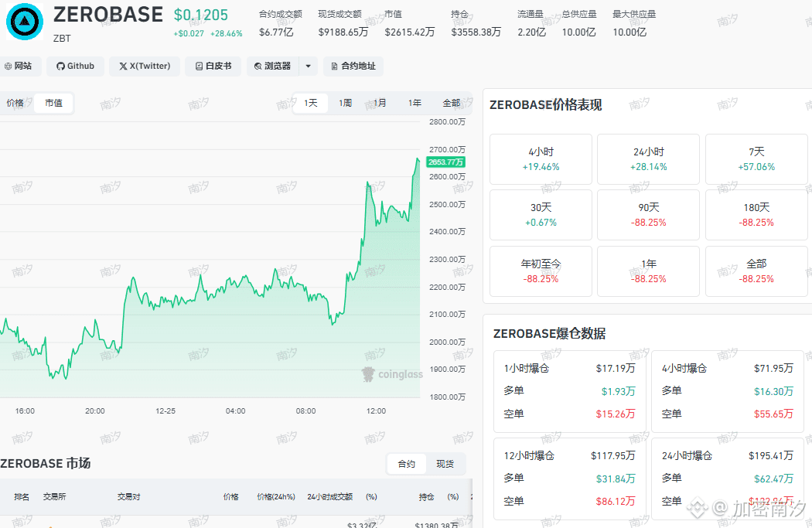Click the 持仓 $3558.38万 value

tap(476, 32)
